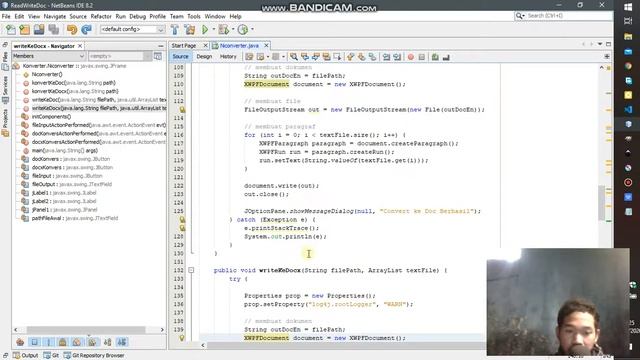Open the Debug Project dropdown arrow

(233, 29)
